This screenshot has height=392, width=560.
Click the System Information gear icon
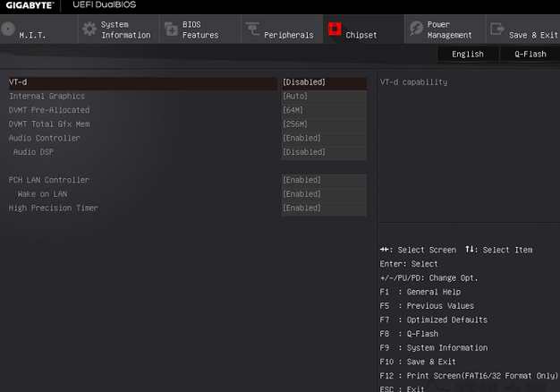tap(89, 29)
